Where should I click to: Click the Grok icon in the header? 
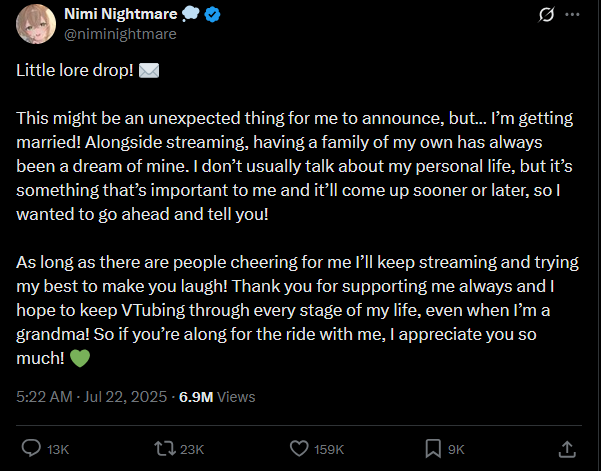(547, 16)
